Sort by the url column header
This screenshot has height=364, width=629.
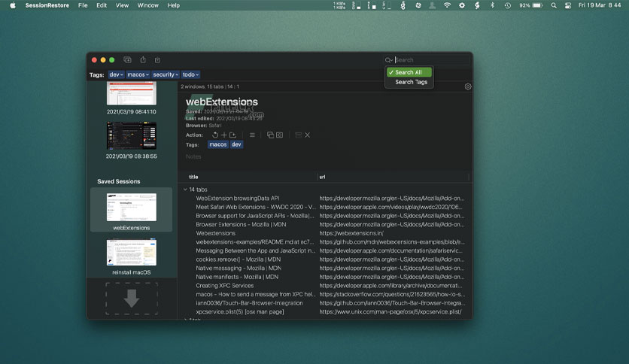click(322, 177)
